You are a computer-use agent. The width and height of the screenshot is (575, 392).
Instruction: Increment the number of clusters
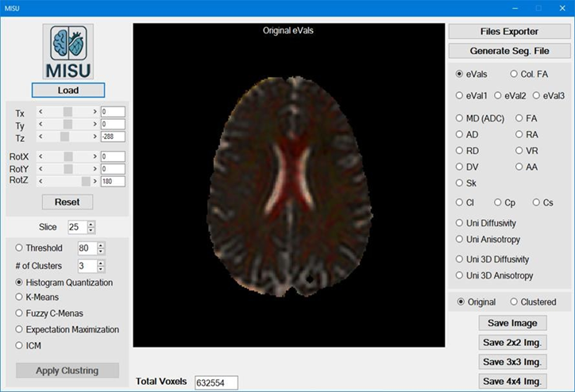(x=101, y=263)
